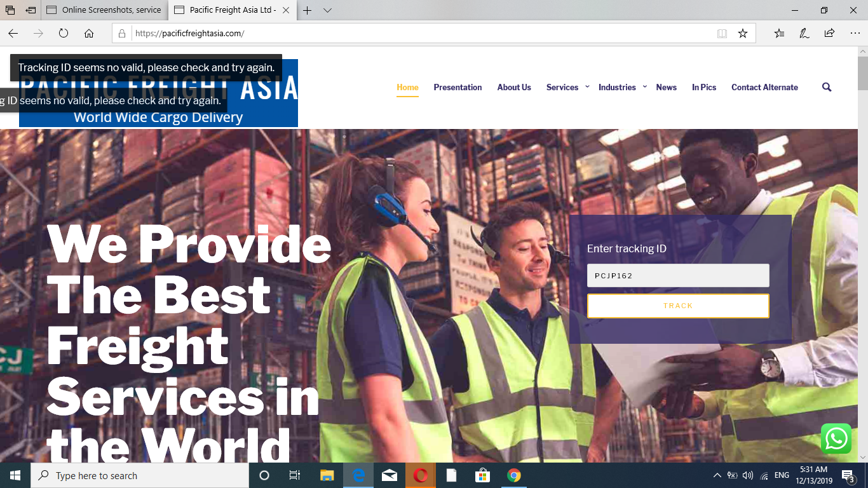Click the volume speaker icon
Viewport: 868px width, 488px height.
pos(748,475)
